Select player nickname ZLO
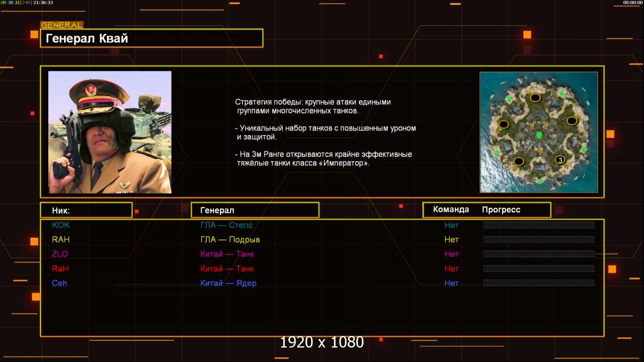Screen dimensions: 644x362 [x=60, y=254]
